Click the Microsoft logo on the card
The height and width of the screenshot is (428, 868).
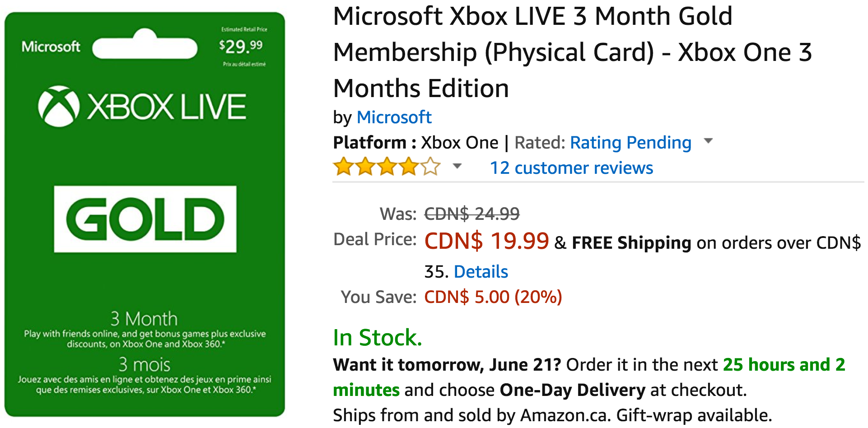[51, 47]
